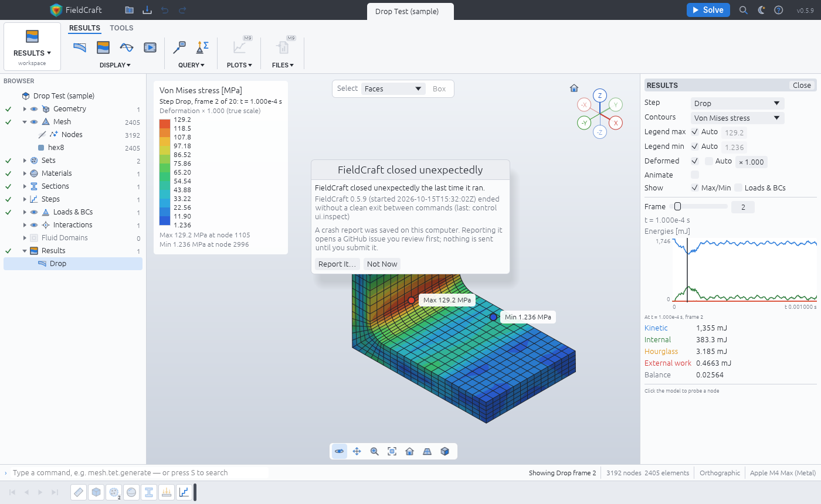Click the loads timeline icon
The width and height of the screenshot is (821, 504).
(x=167, y=492)
